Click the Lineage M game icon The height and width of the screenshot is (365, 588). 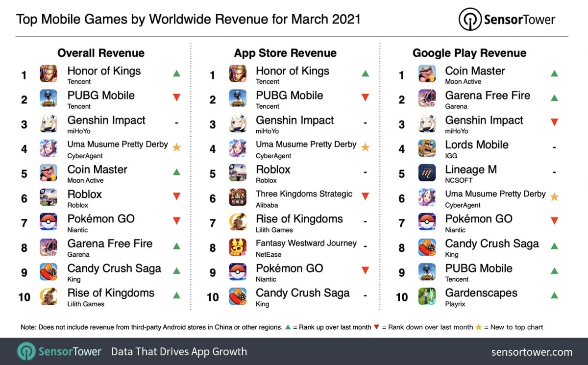(427, 173)
